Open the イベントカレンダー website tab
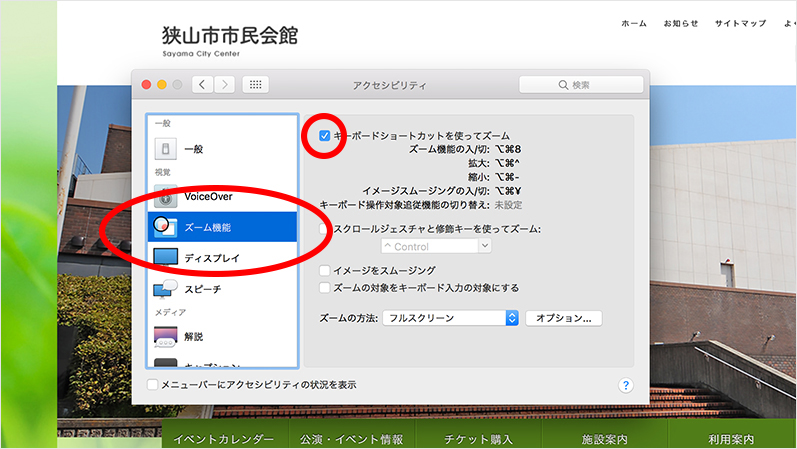 point(223,439)
